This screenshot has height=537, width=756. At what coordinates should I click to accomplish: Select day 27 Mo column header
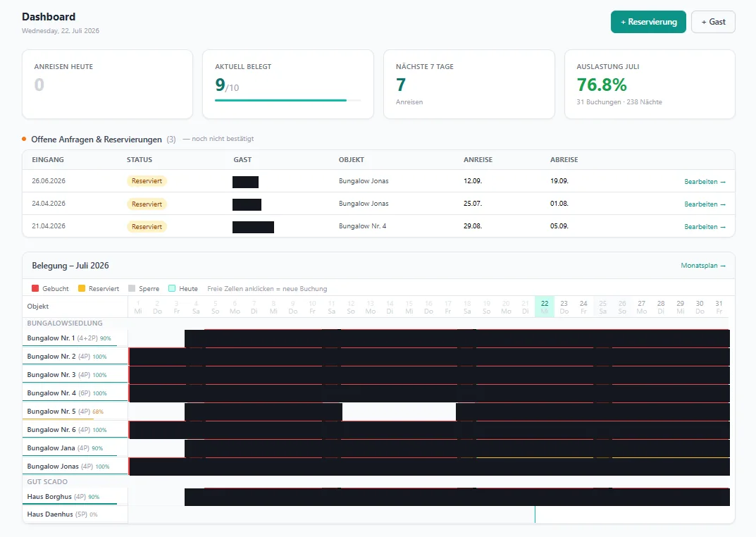click(641, 307)
